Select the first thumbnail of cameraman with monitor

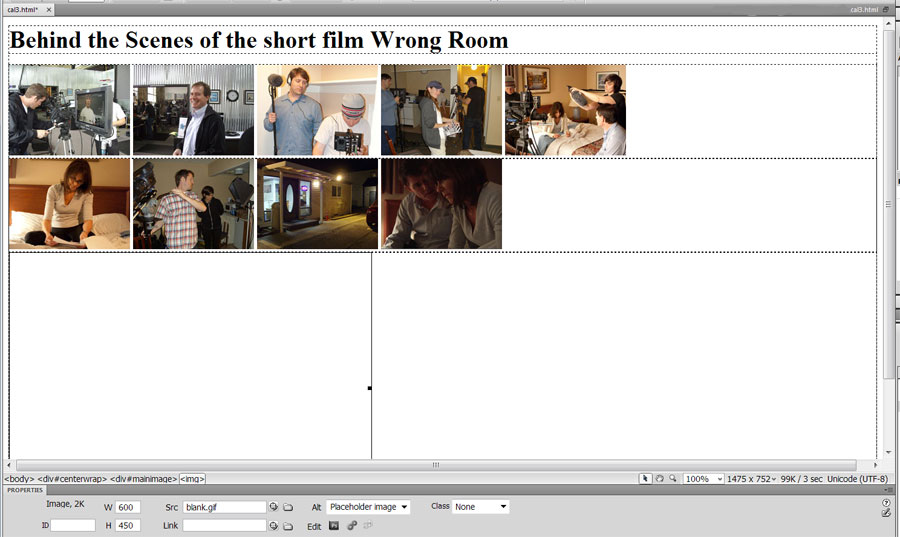(69, 110)
